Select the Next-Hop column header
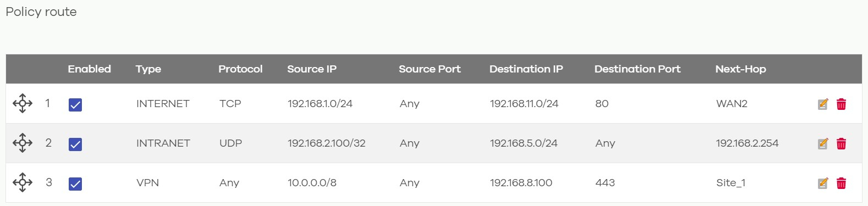 tap(740, 69)
